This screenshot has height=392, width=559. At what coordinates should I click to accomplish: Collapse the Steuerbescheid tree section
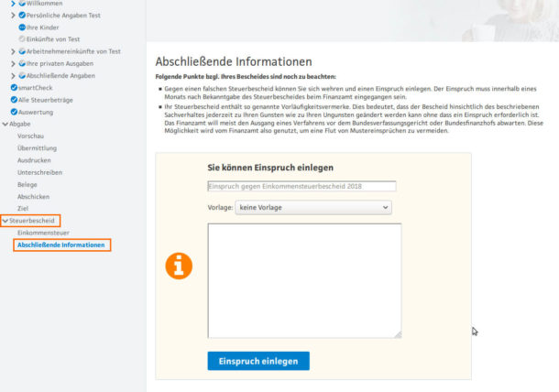tap(5, 221)
